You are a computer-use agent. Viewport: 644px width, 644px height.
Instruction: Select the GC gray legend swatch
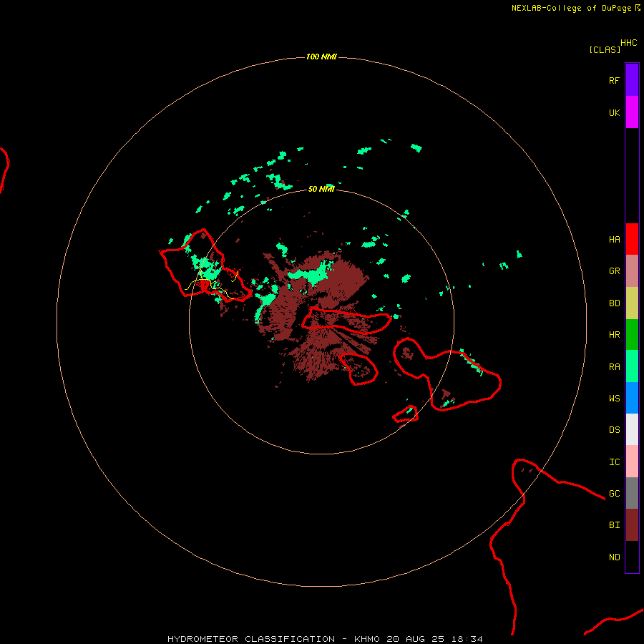click(x=632, y=493)
